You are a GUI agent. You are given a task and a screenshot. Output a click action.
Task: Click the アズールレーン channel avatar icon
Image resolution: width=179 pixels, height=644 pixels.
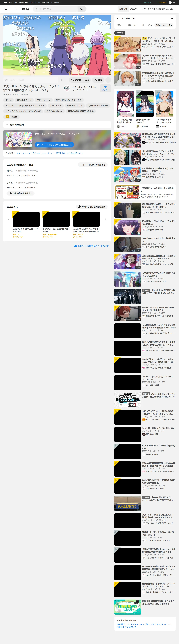point(67,88)
